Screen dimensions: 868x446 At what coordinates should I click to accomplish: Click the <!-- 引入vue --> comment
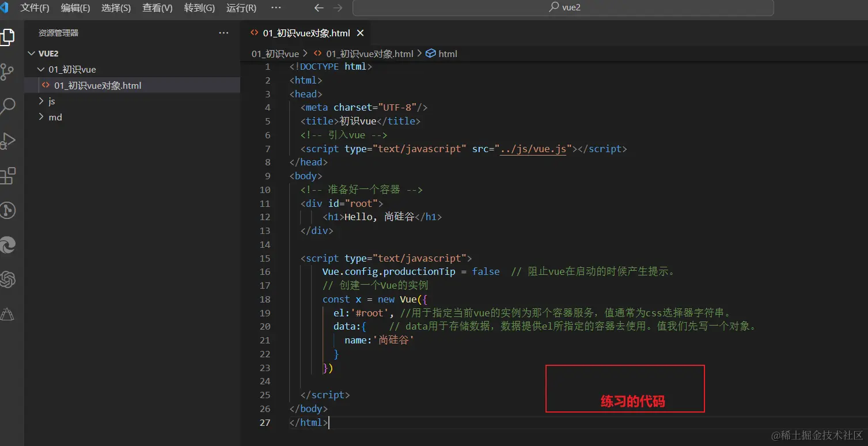pyautogui.click(x=343, y=135)
